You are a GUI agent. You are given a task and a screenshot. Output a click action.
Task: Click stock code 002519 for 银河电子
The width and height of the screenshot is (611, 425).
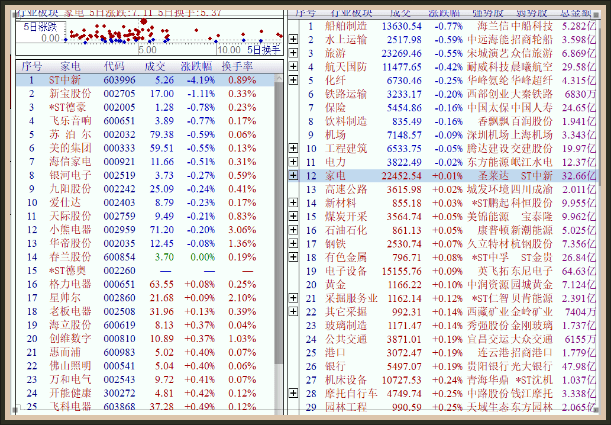click(119, 176)
